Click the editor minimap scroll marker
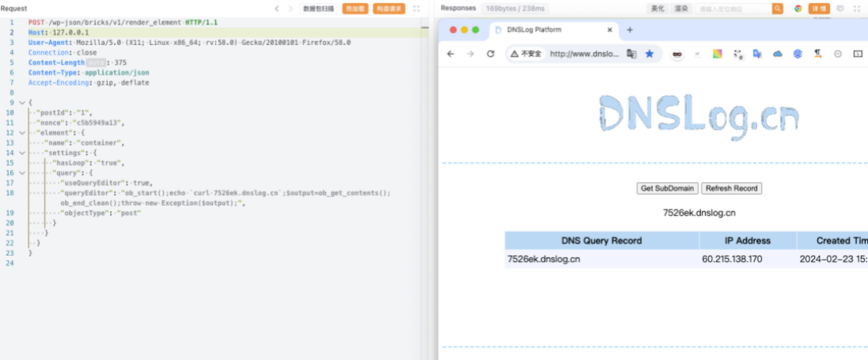This screenshot has width=868, height=360. pos(425,27)
